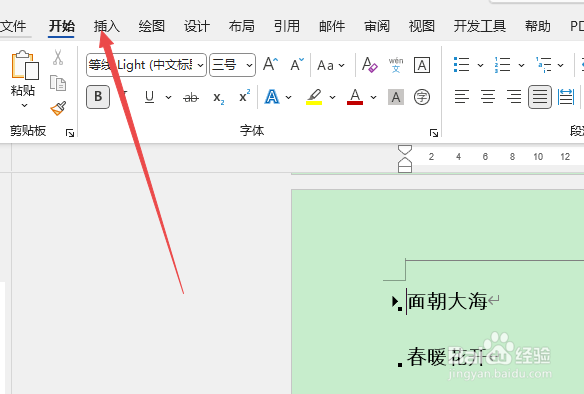Screen dimensions: 584x394
Task: Click the Character Border A icon
Action: (422, 65)
